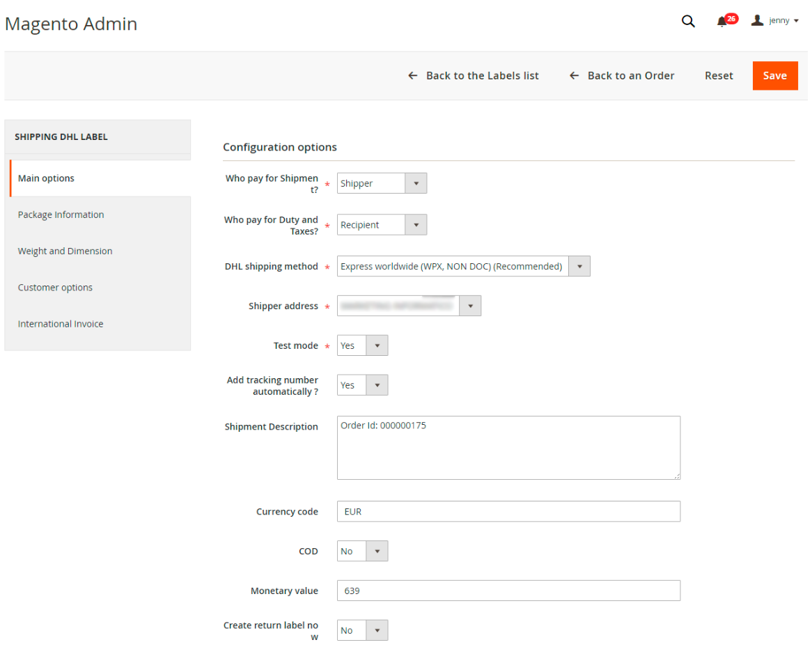Open Add tracking number automatically dropdown
Viewport: 812px width, 647px height.
pyautogui.click(x=363, y=385)
